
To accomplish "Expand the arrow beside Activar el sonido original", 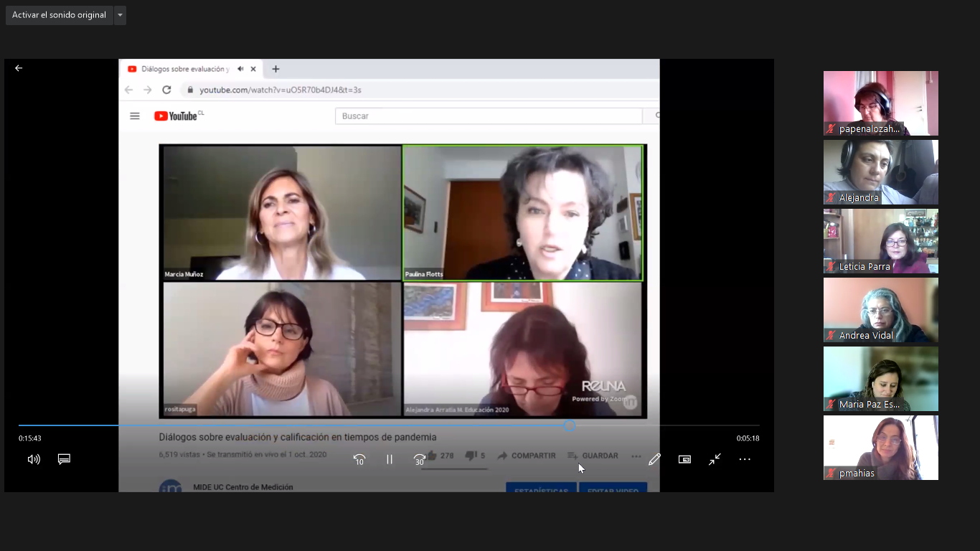I will point(120,15).
